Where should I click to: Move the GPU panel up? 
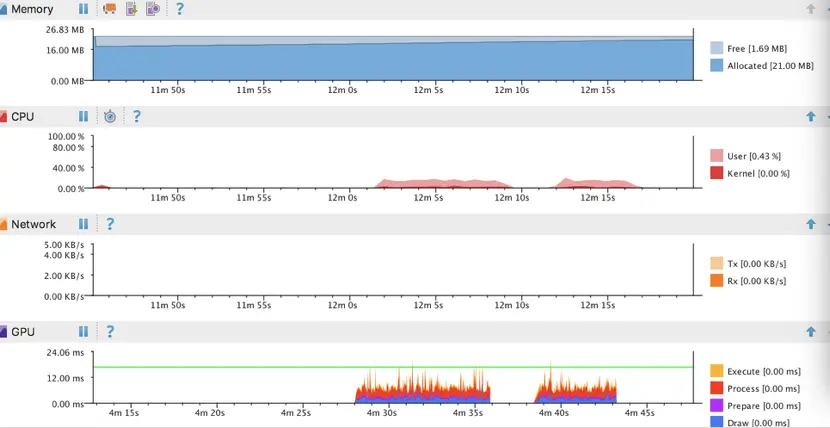(810, 332)
